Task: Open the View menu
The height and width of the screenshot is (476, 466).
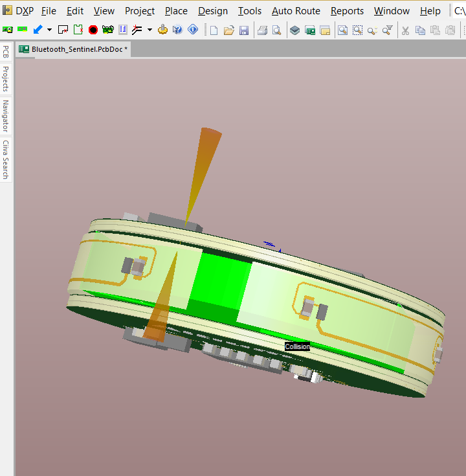Action: (x=104, y=11)
